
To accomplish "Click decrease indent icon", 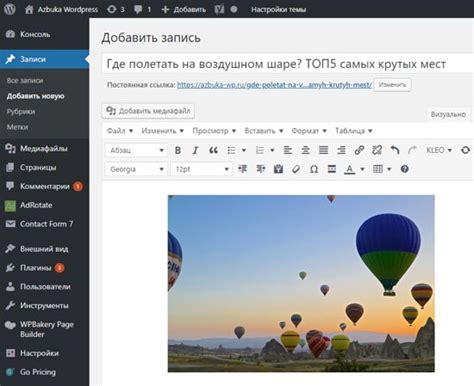I will (243, 169).
